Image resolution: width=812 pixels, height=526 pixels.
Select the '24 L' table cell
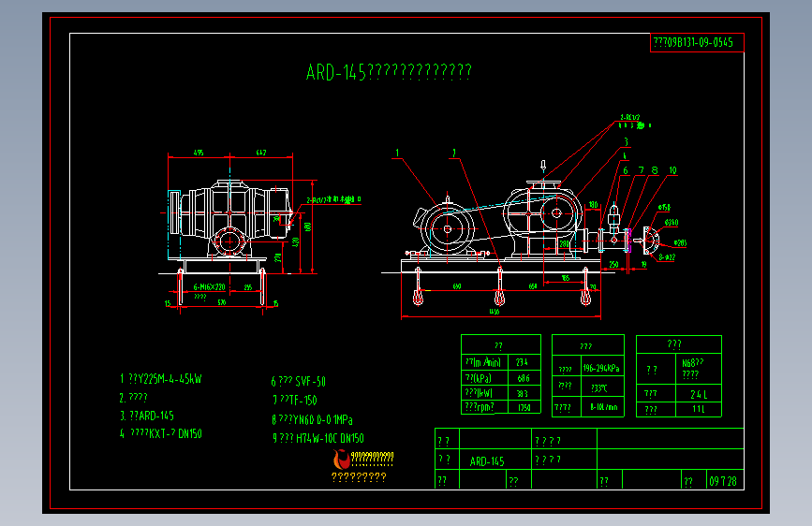point(699,395)
